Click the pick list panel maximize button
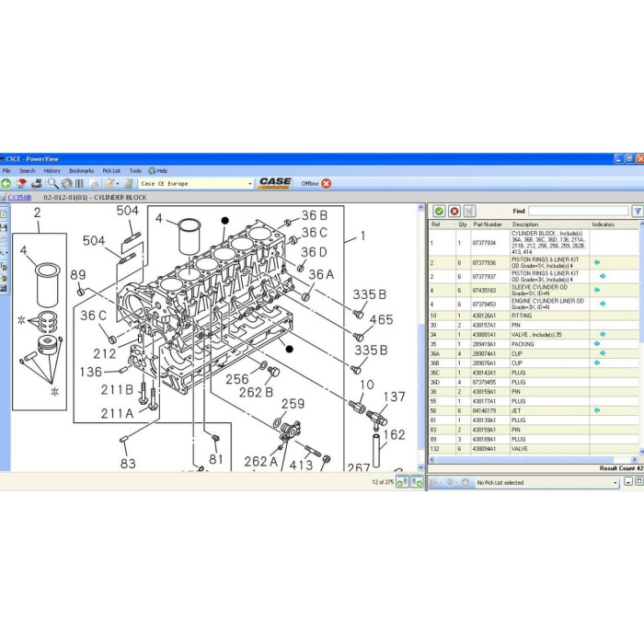Screen dimensions: 644x644 639,481
